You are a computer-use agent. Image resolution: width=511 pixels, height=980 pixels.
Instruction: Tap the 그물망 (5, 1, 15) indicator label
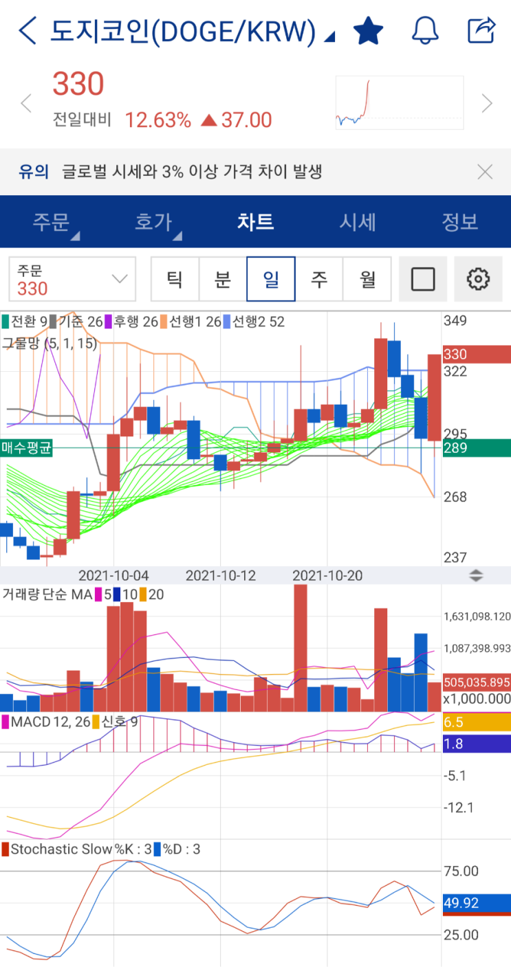50,344
